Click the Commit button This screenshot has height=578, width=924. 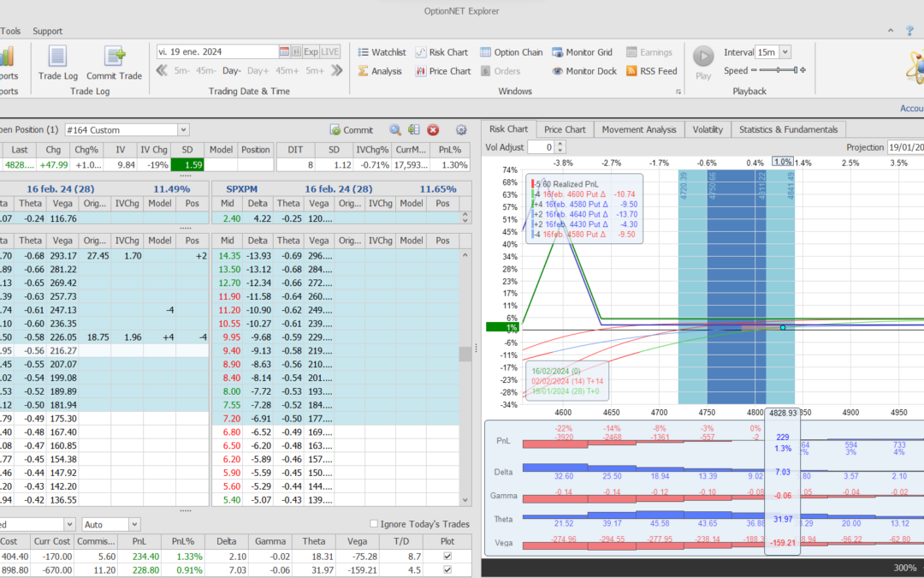click(x=352, y=130)
